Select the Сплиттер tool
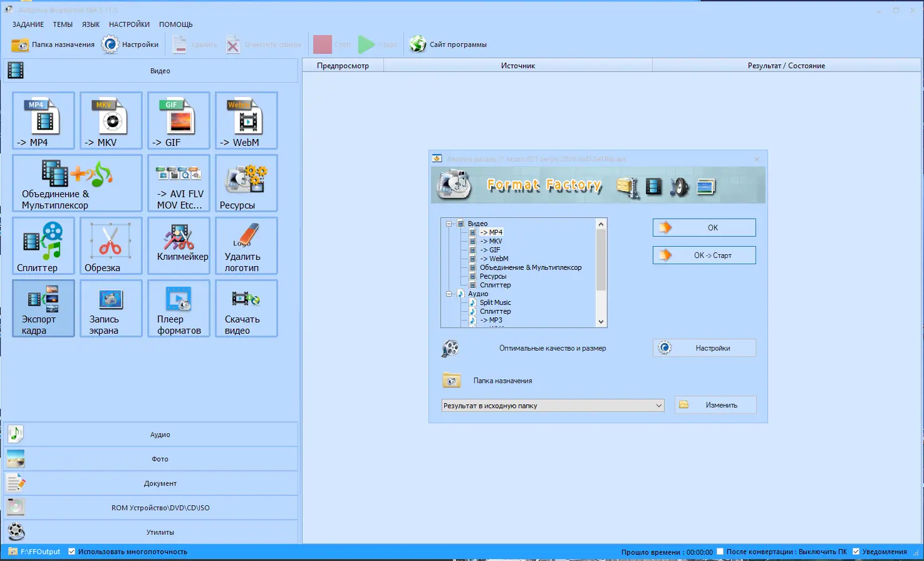 (x=42, y=245)
